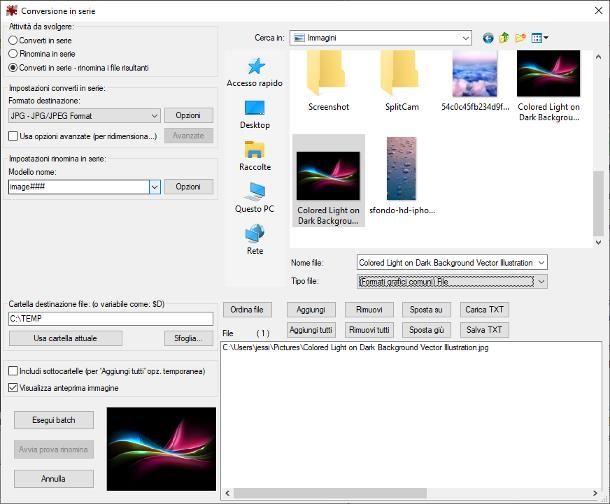
Task: Enable Usa opzioni avanzate checkbox
Action: 13,136
